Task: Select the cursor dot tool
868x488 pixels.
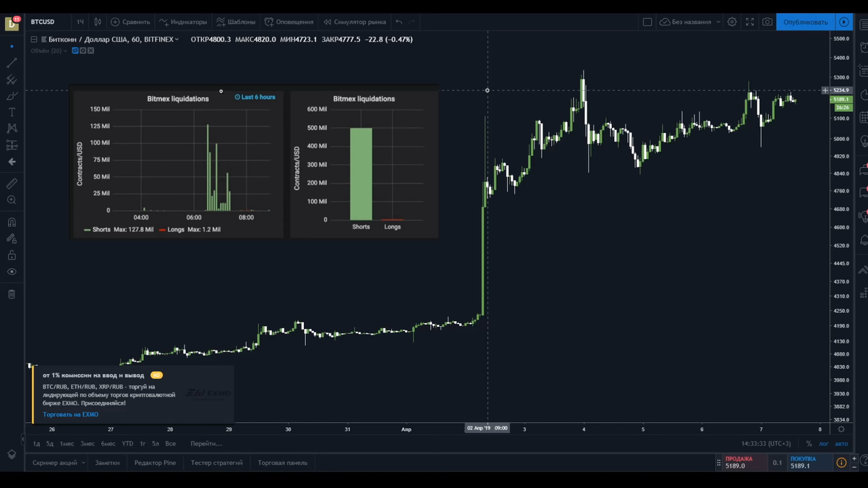Action: (12, 46)
